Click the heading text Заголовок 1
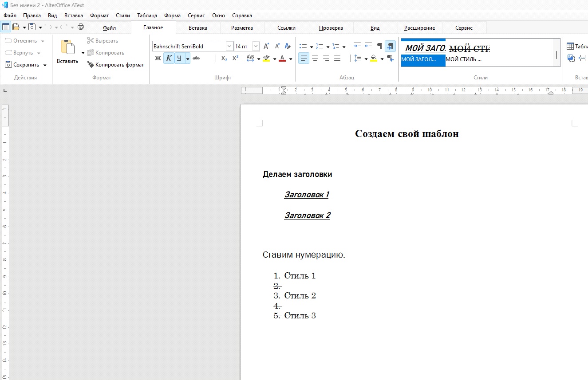This screenshot has height=380, width=588. point(307,195)
